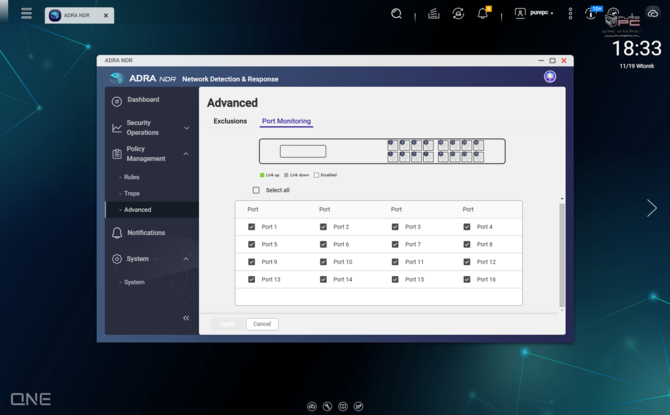The width and height of the screenshot is (670, 415).
Task: Open external devices icon in top bar
Action: [458, 14]
